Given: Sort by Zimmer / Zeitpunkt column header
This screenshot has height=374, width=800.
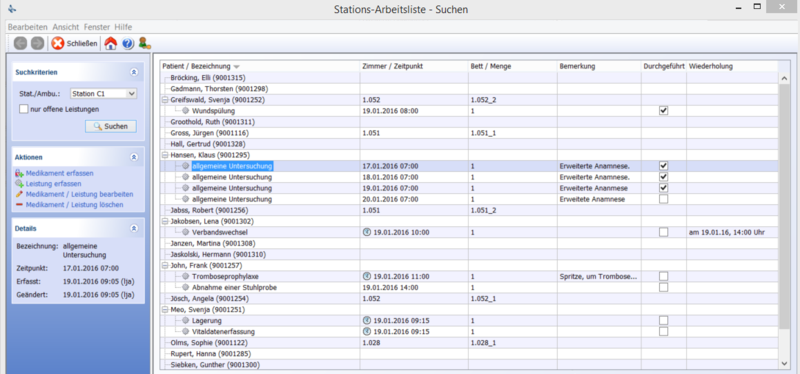Looking at the screenshot, I should (x=414, y=67).
